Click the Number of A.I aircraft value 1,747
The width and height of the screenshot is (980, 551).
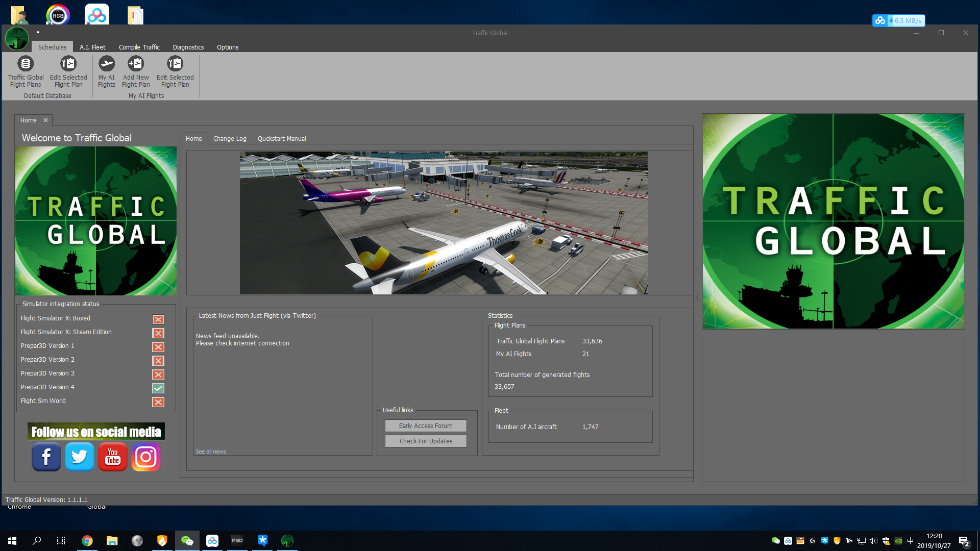pyautogui.click(x=590, y=427)
